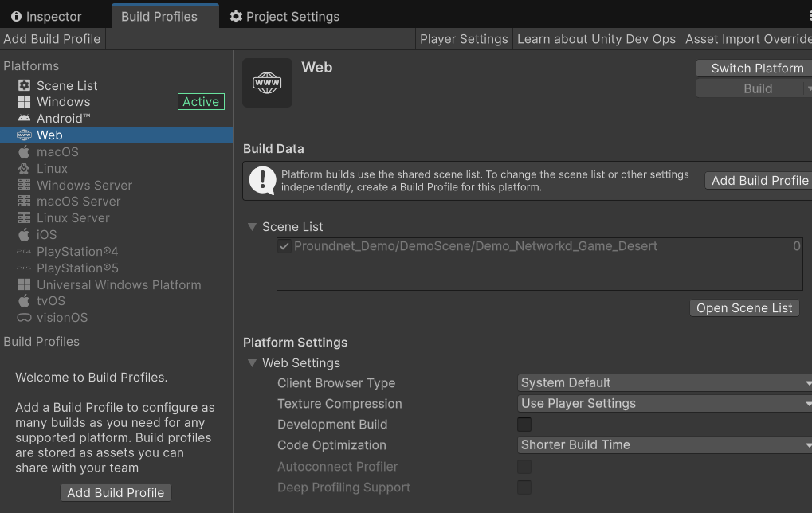Click the Scene List icon in Platforms

24,85
